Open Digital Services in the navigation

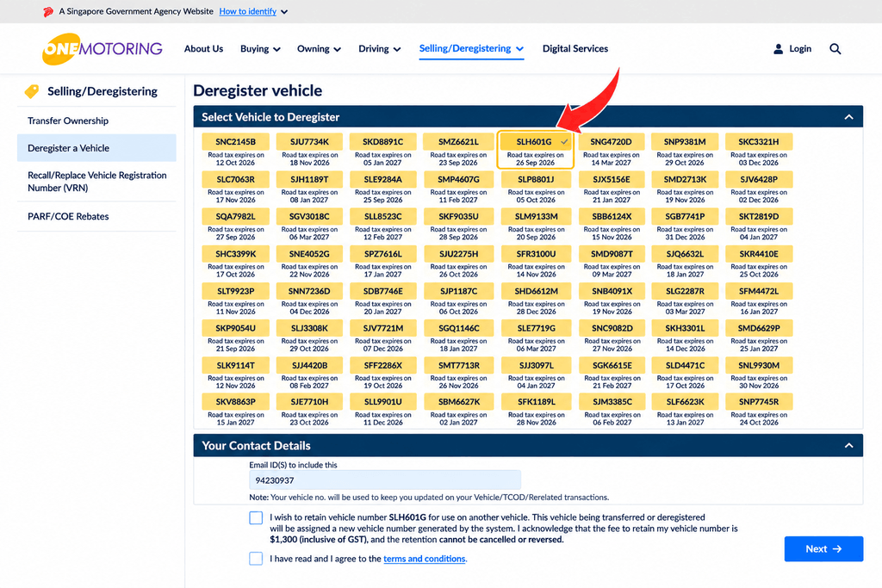point(575,49)
